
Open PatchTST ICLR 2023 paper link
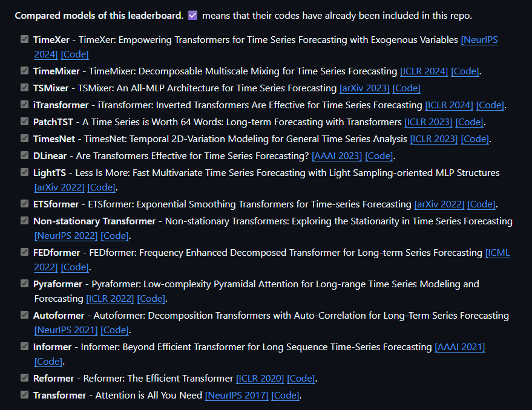(428, 122)
